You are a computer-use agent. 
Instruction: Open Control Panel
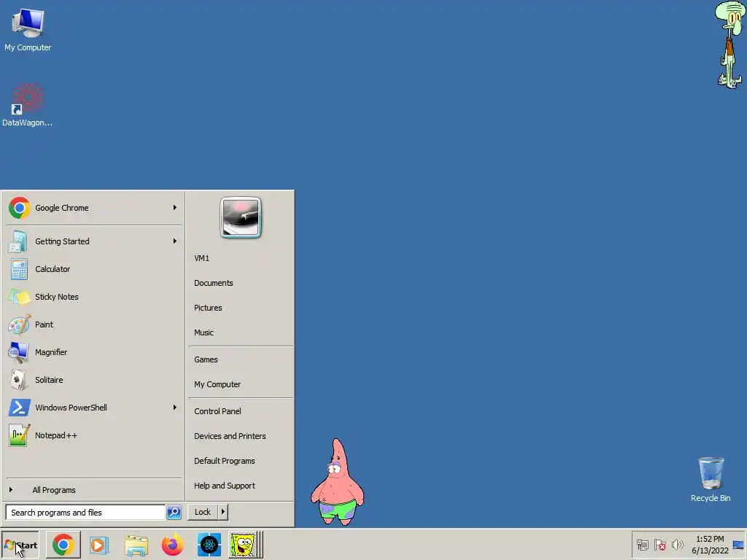point(217,411)
